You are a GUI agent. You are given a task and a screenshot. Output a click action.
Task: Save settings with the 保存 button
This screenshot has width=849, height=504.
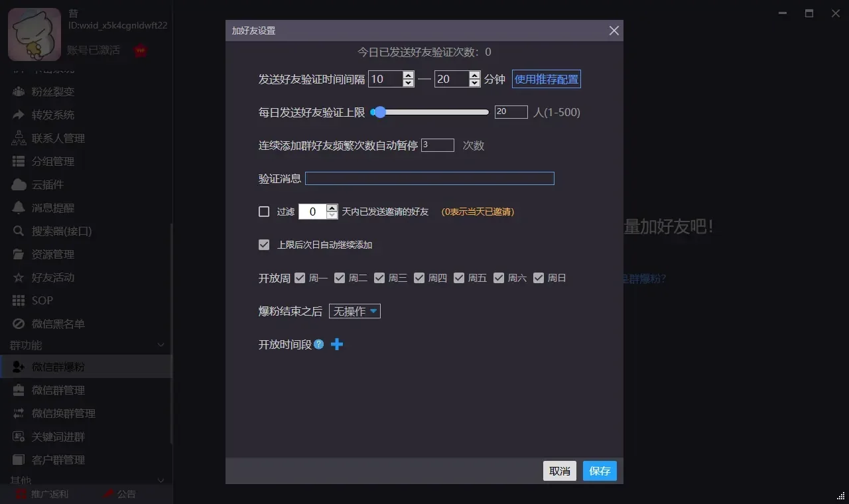point(600,471)
